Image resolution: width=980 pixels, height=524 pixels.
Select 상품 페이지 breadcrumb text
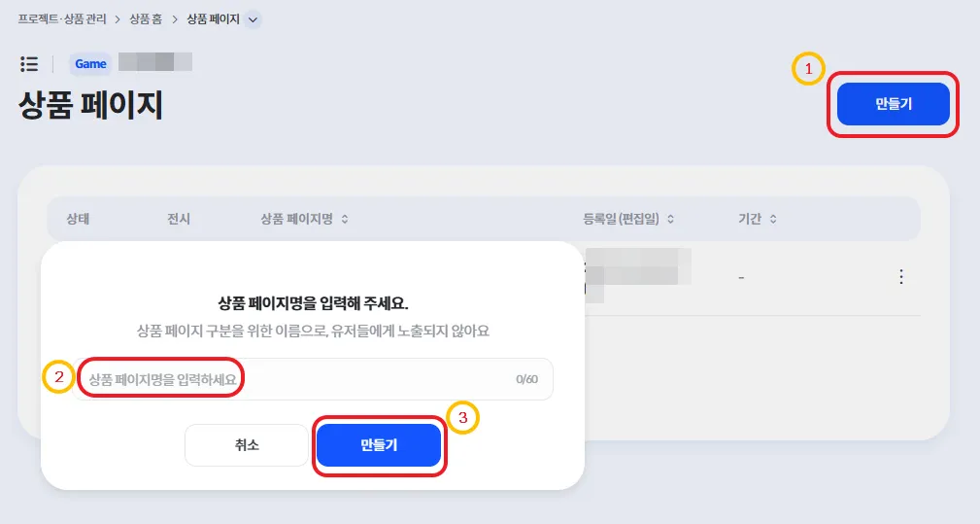click(x=211, y=19)
